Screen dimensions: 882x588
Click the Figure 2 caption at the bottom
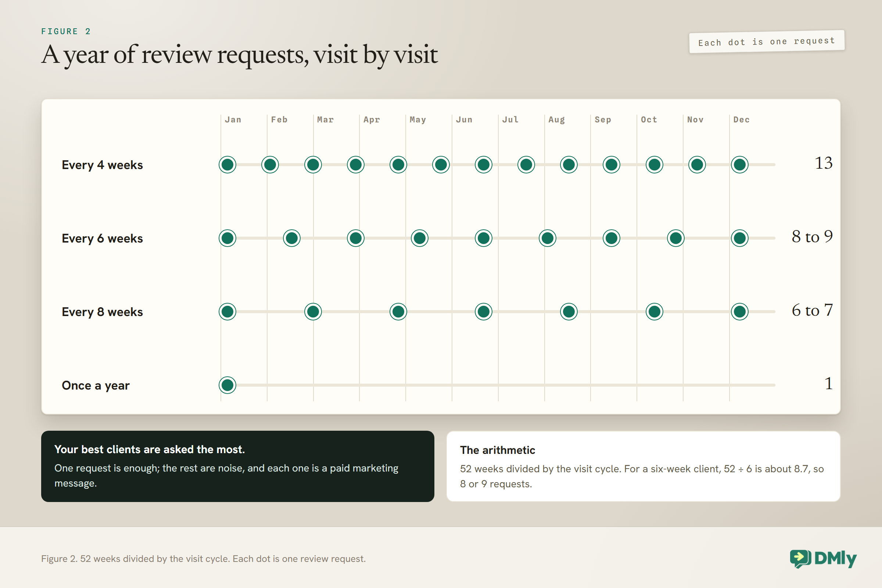click(x=204, y=559)
